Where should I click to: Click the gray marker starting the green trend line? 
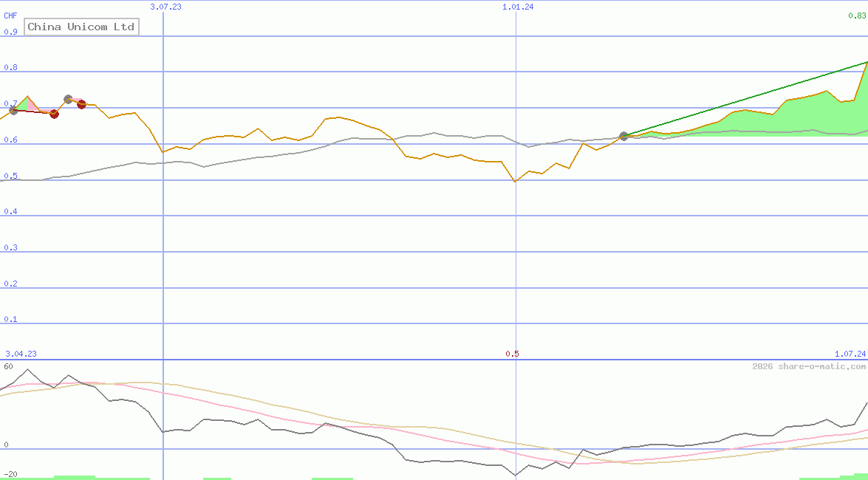[x=623, y=136]
